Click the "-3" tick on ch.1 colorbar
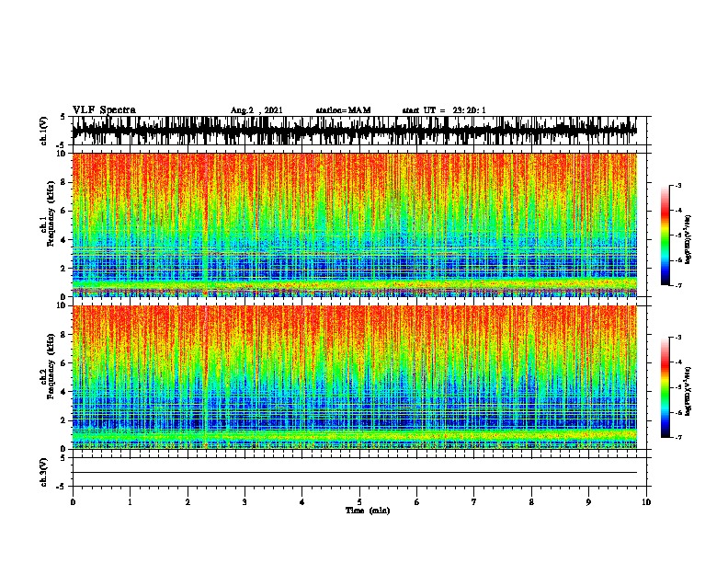728x563 pixels. (x=678, y=186)
